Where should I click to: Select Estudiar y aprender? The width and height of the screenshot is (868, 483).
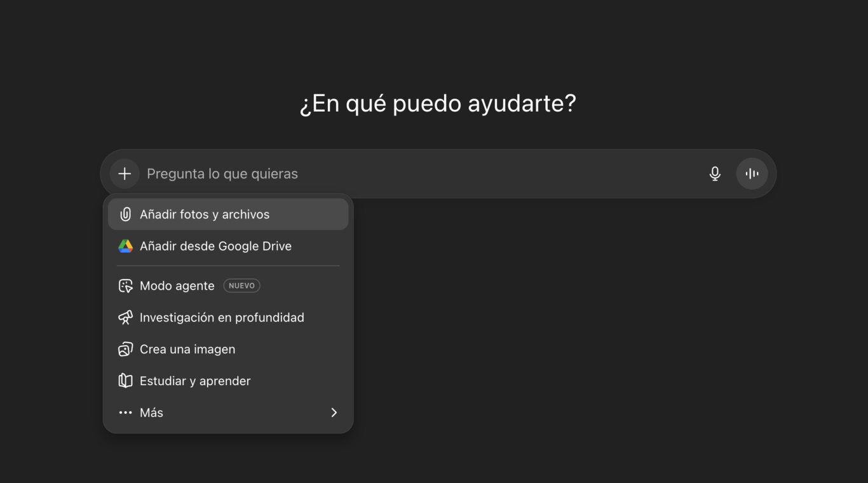pos(228,381)
